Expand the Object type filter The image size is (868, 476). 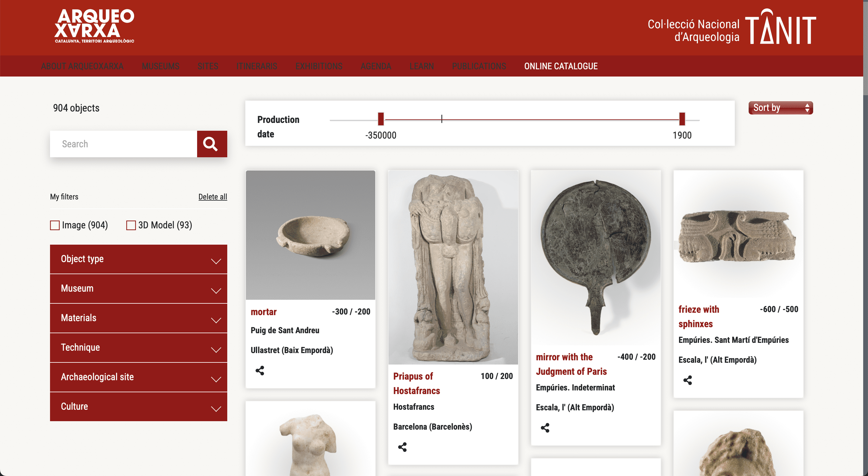pos(138,259)
